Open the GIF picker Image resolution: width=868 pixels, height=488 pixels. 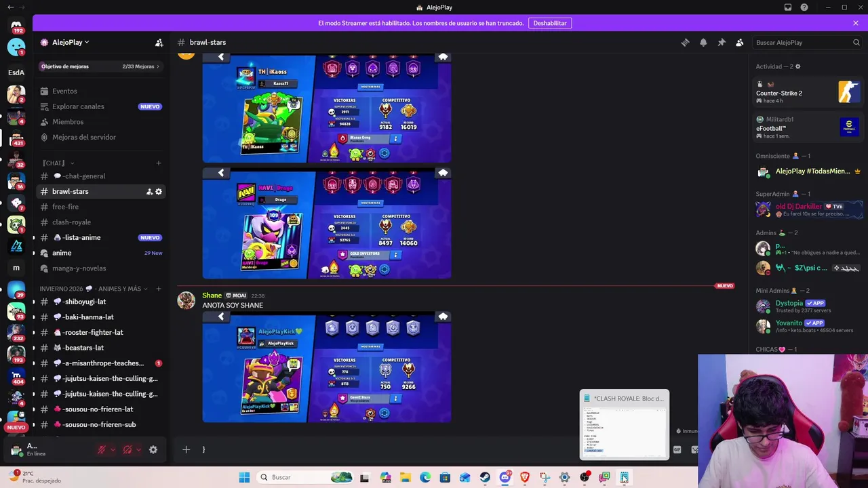point(677,449)
